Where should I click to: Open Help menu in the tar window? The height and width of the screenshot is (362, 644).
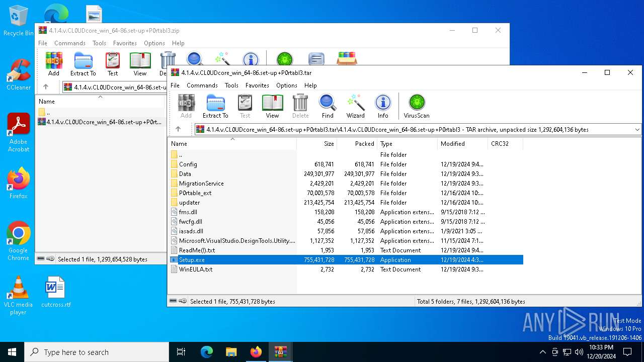(x=310, y=85)
